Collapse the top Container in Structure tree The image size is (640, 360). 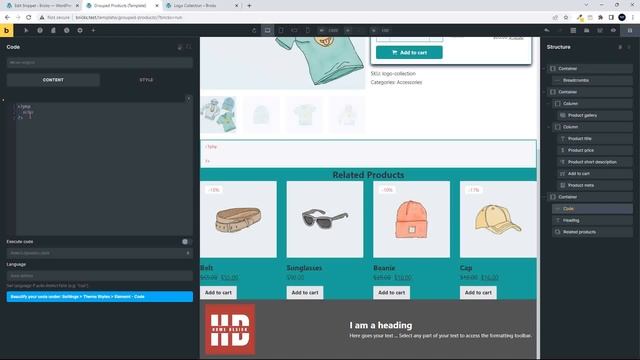click(544, 69)
